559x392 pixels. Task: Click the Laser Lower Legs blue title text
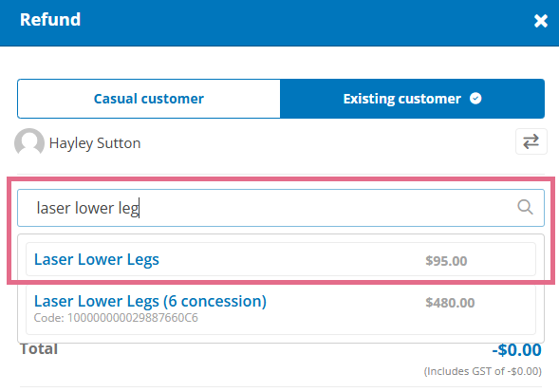[x=97, y=259]
